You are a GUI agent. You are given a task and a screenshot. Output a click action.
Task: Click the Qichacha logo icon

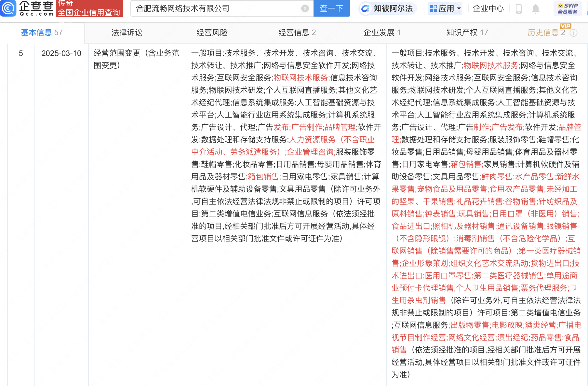click(x=8, y=8)
